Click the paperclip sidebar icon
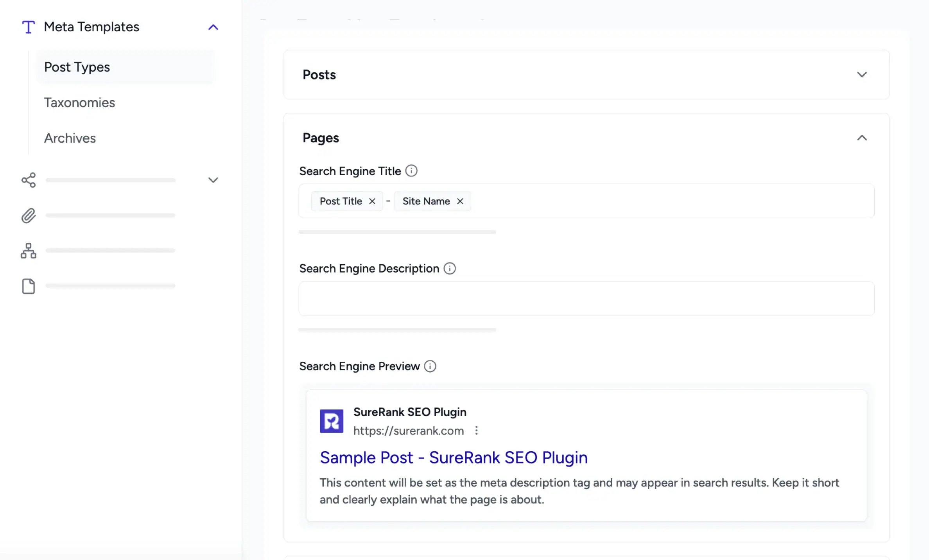 pos(29,215)
